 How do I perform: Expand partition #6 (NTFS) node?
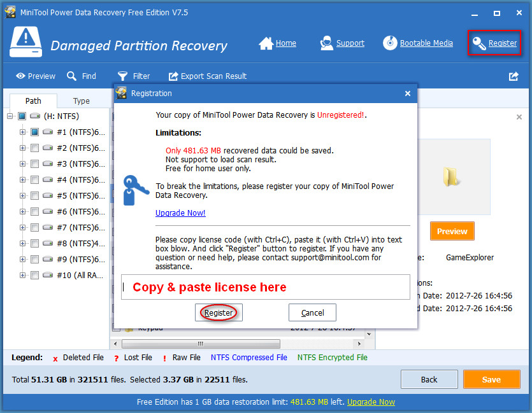[22, 211]
